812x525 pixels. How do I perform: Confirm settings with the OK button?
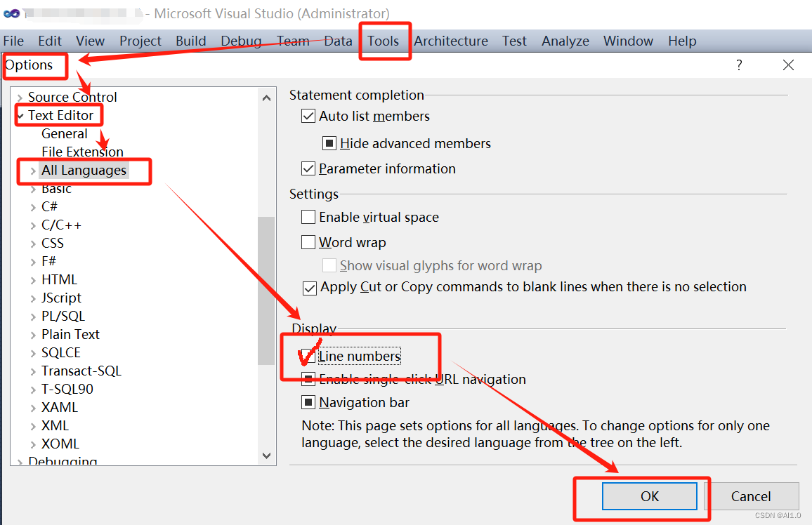tap(650, 496)
